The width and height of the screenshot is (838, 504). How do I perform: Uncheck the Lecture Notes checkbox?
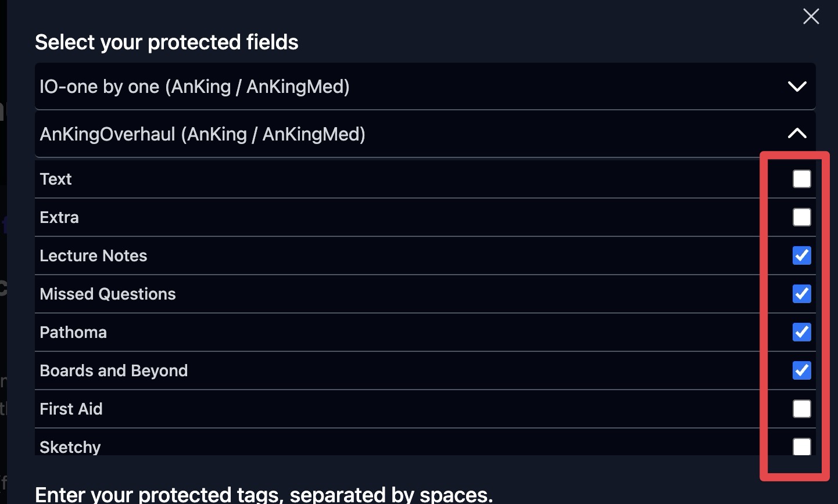click(801, 255)
